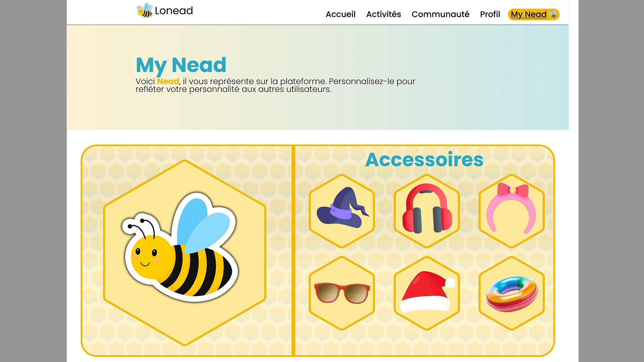This screenshot has width=644, height=362.
Task: Click the Lonead brand name text
Action: pyautogui.click(x=174, y=11)
